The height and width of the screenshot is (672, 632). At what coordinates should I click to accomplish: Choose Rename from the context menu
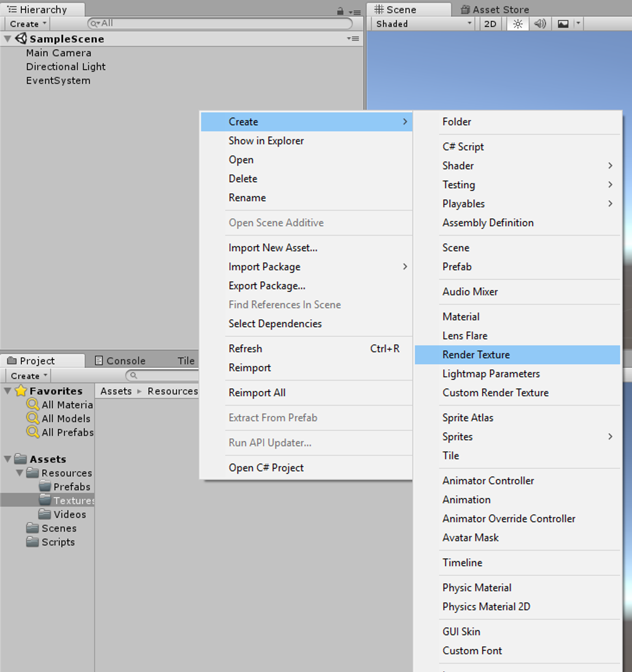point(307,198)
